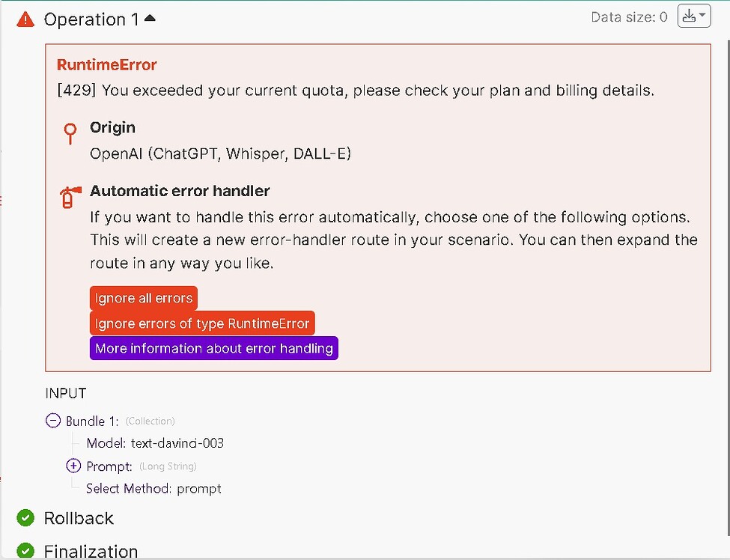
Task: Click the RuntimeError heading text
Action: [x=107, y=65]
